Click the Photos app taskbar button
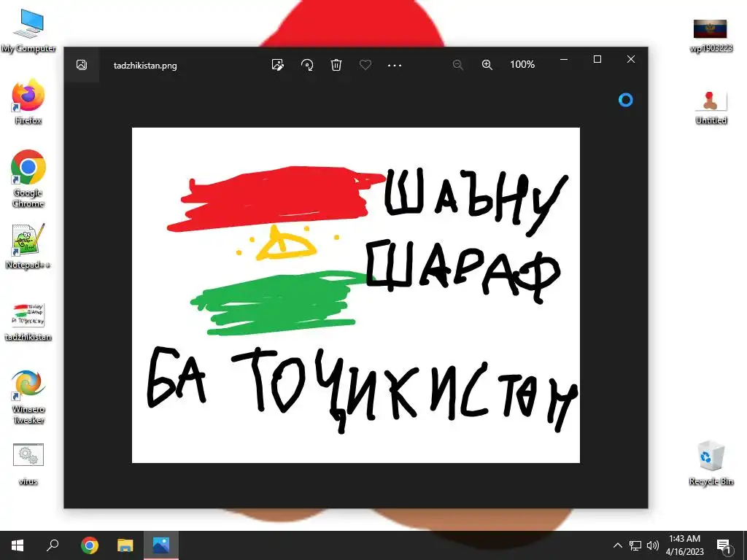Image resolution: width=747 pixels, height=560 pixels. 161,545
